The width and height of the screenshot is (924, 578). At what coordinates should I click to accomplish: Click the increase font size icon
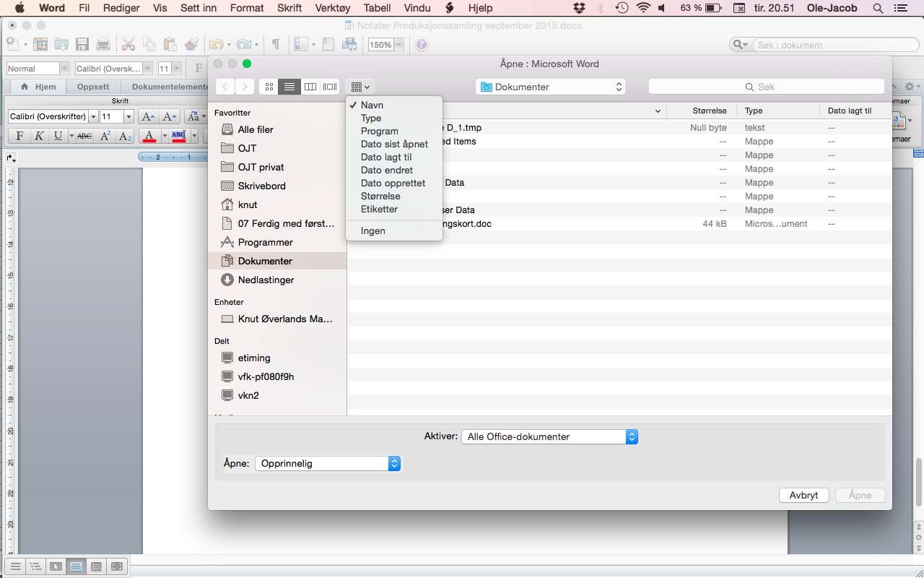coord(148,116)
